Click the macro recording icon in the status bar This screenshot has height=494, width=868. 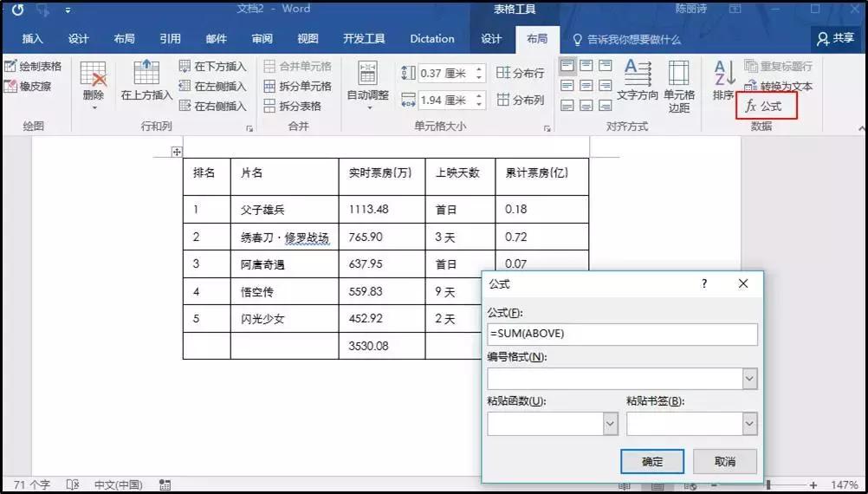tap(165, 485)
